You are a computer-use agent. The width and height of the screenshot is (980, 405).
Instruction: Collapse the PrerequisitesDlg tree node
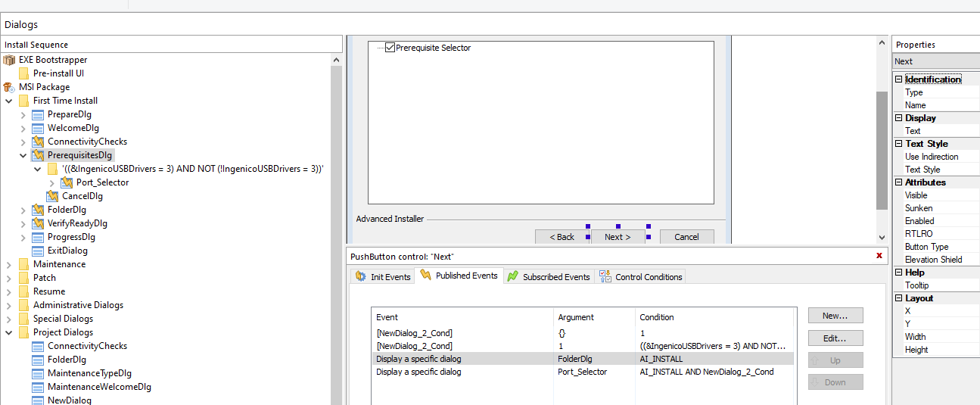[x=23, y=155]
